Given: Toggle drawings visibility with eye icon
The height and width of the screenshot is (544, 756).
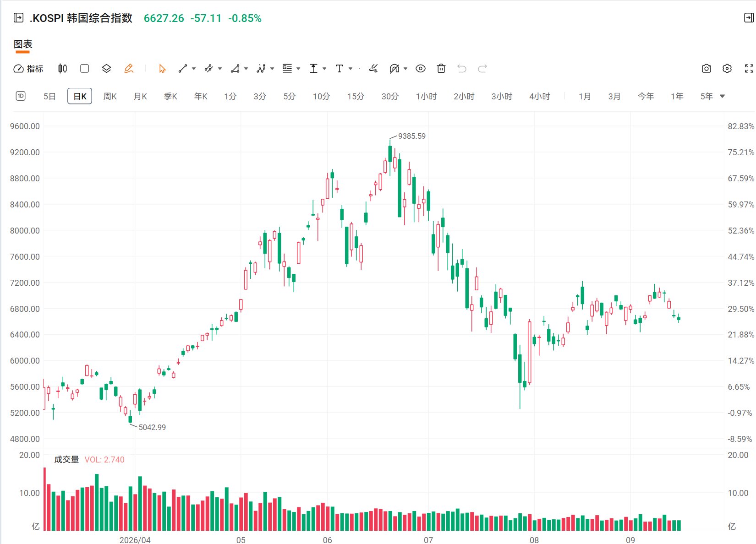Looking at the screenshot, I should 421,69.
